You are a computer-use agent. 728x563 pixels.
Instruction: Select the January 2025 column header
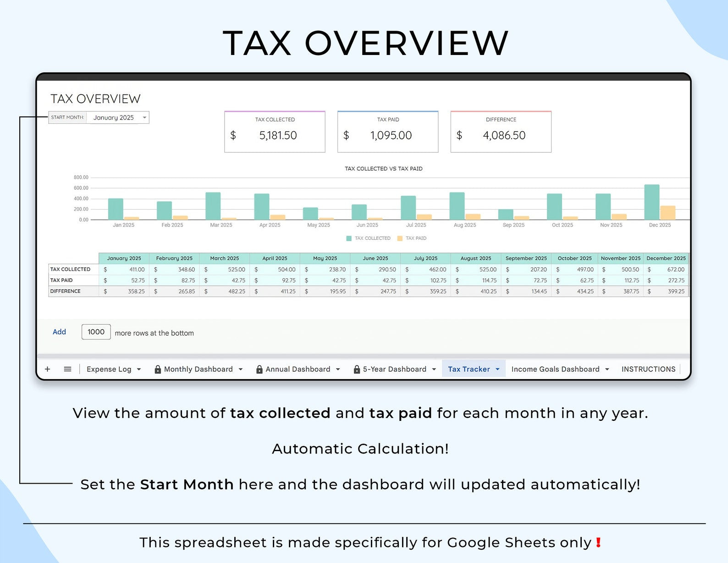124,258
